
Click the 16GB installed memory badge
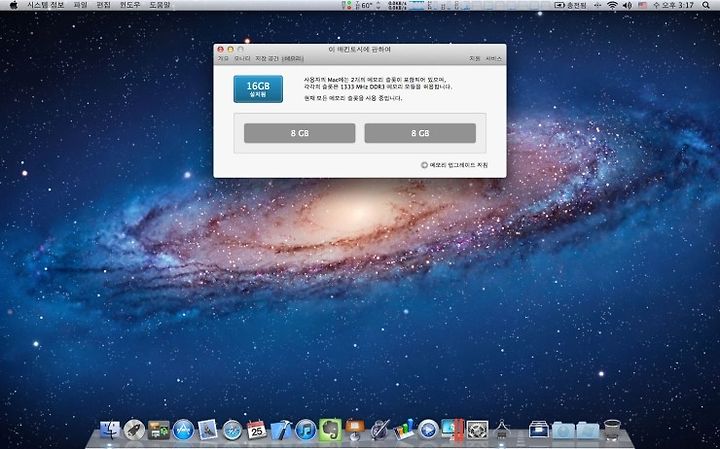pyautogui.click(x=258, y=89)
